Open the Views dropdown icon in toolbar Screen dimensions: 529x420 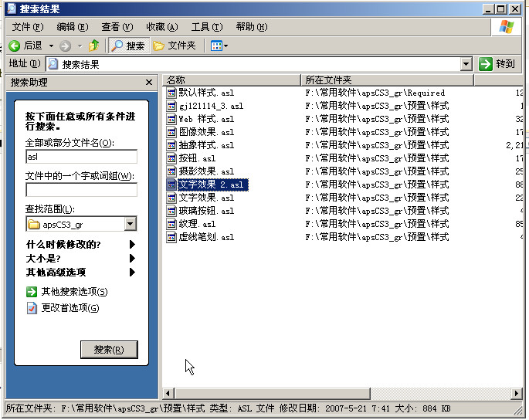pos(219,46)
